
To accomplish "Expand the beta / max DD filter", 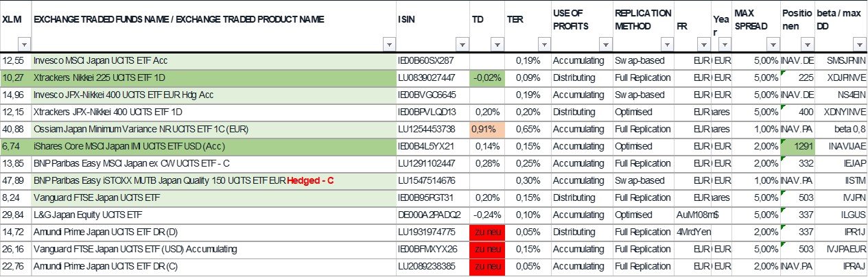I will coord(860,45).
